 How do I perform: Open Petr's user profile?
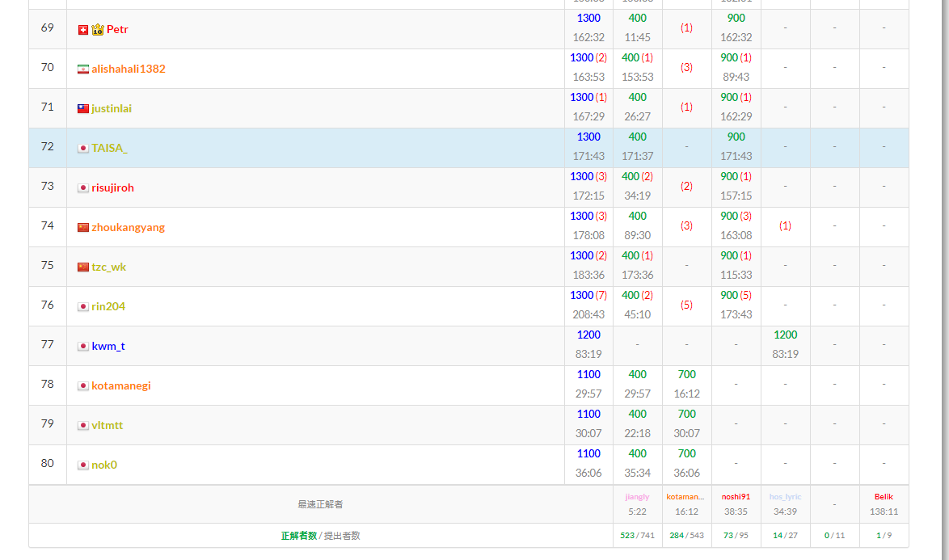click(x=117, y=30)
